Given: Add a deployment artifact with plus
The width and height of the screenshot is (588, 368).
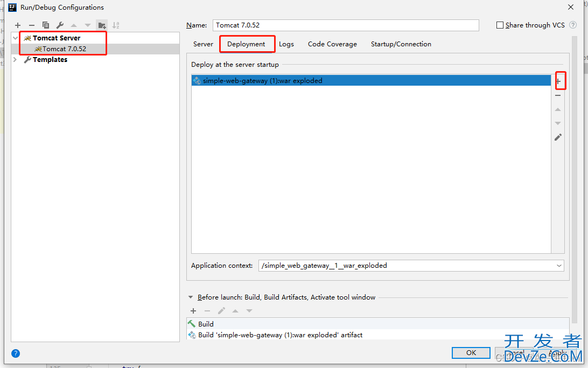Looking at the screenshot, I should [558, 81].
